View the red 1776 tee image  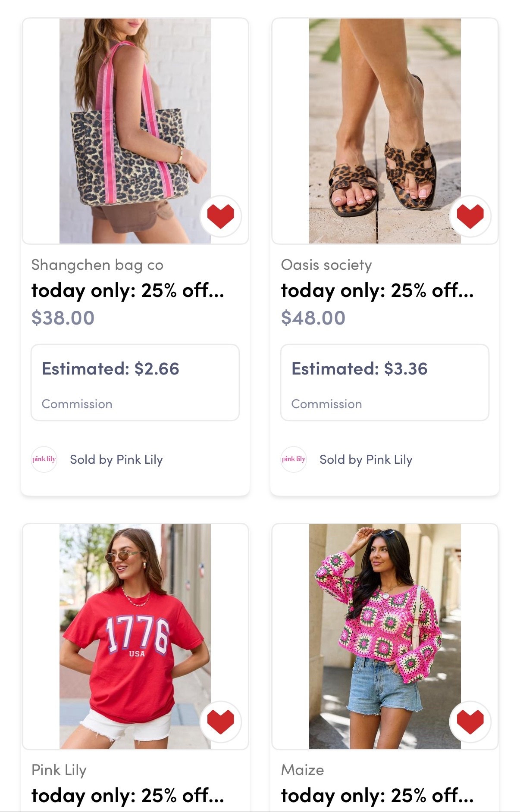(135, 636)
